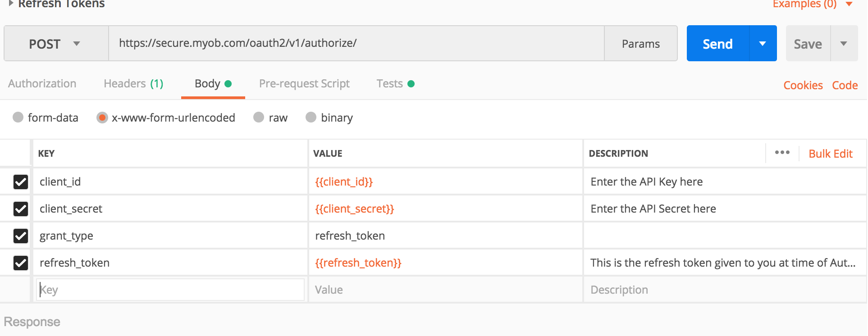Click the {{client_id}} value cell
The height and width of the screenshot is (336, 868).
446,182
